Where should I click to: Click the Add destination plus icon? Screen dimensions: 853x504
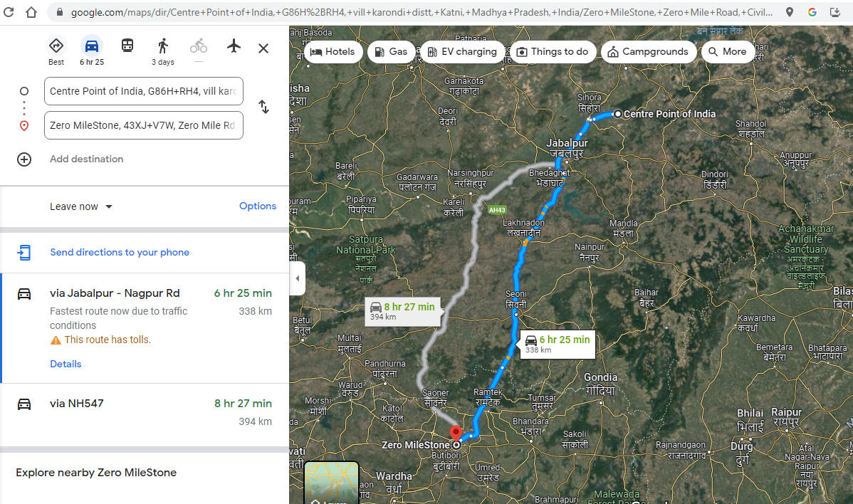(x=24, y=159)
